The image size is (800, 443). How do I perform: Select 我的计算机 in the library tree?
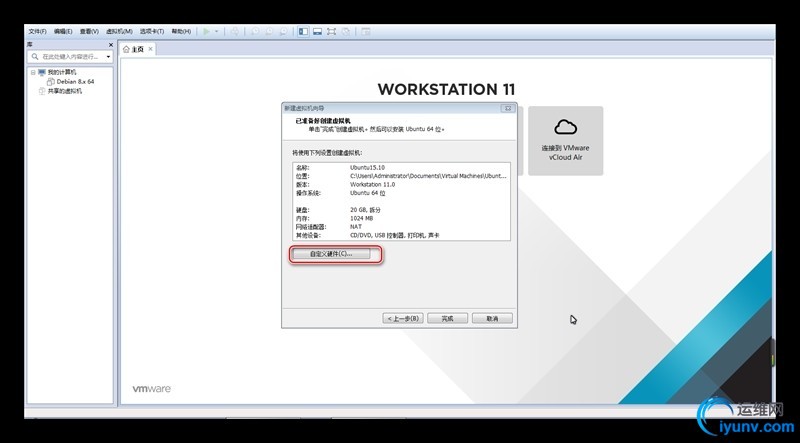point(62,72)
